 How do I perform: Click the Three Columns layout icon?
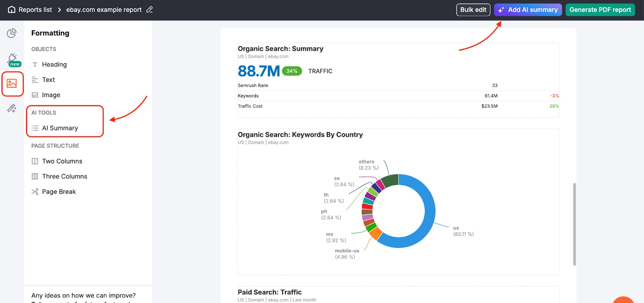click(x=35, y=176)
